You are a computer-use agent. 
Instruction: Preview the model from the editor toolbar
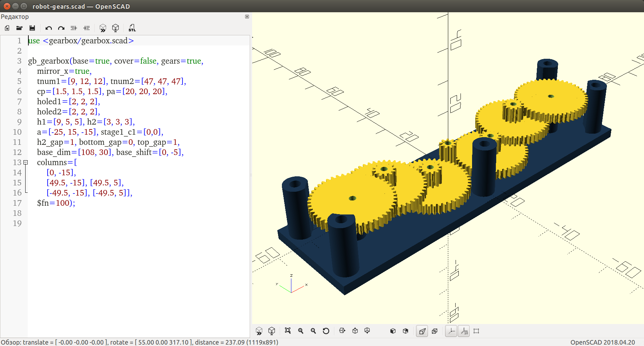pos(103,28)
